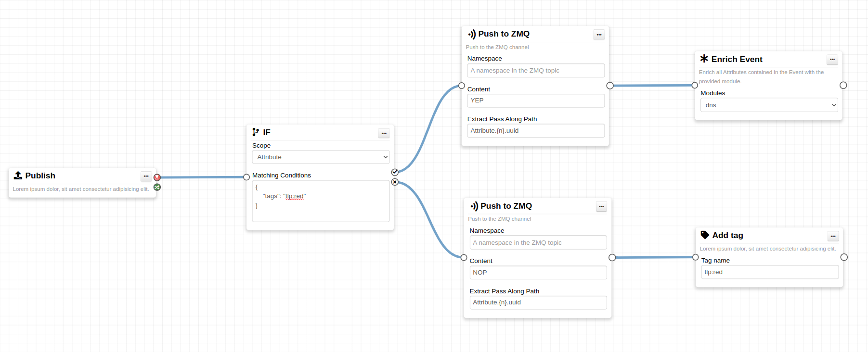Click the IF node true-output checkmark connector
Image resolution: width=868 pixels, height=352 pixels.
[395, 172]
